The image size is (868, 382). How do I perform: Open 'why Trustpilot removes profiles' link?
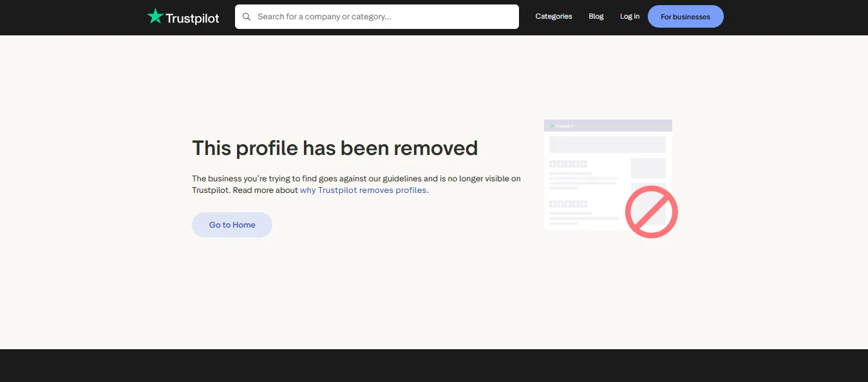364,190
